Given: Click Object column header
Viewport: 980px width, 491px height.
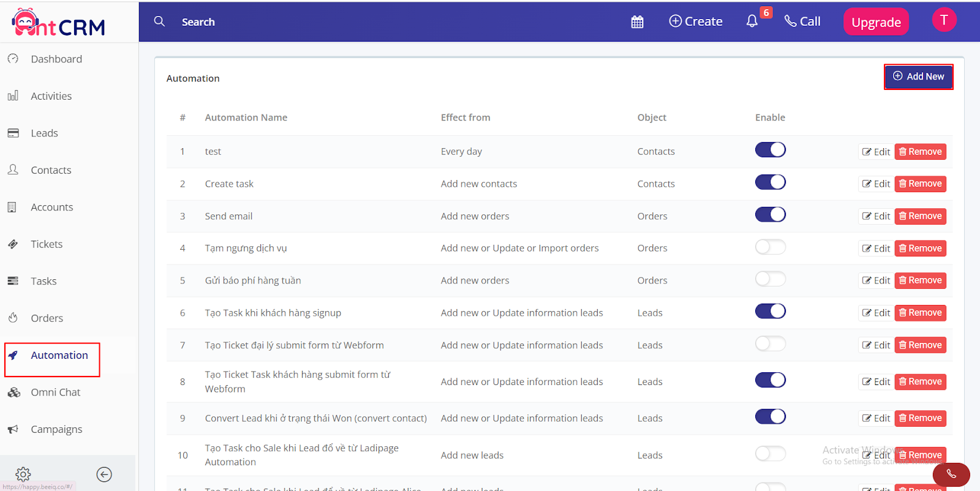Looking at the screenshot, I should [652, 118].
